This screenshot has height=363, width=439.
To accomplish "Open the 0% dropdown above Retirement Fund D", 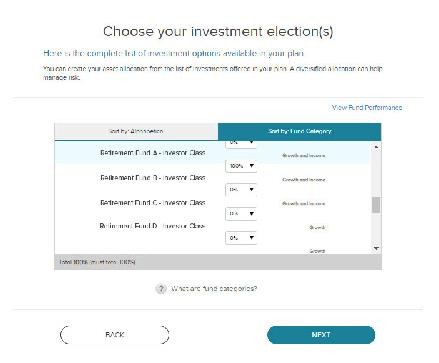I will [x=241, y=213].
